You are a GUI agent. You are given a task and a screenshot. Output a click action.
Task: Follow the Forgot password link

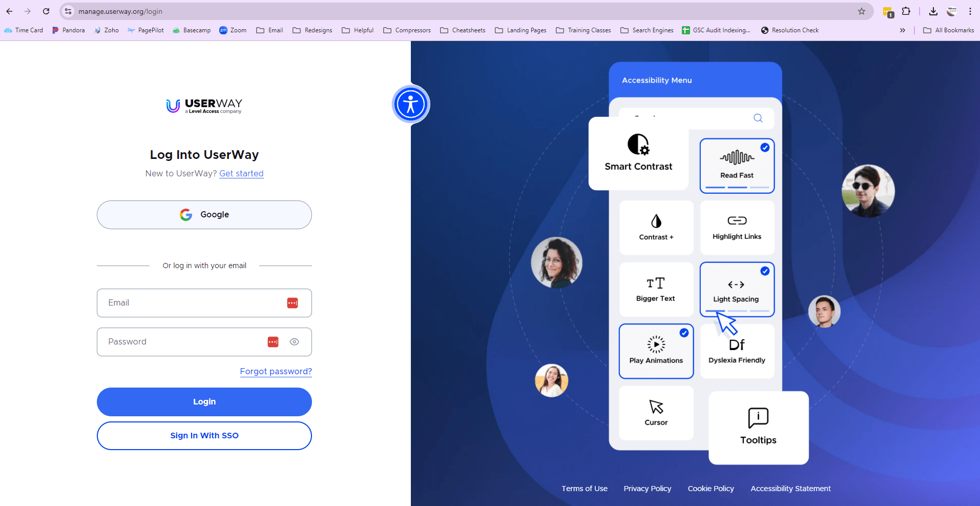(276, 371)
